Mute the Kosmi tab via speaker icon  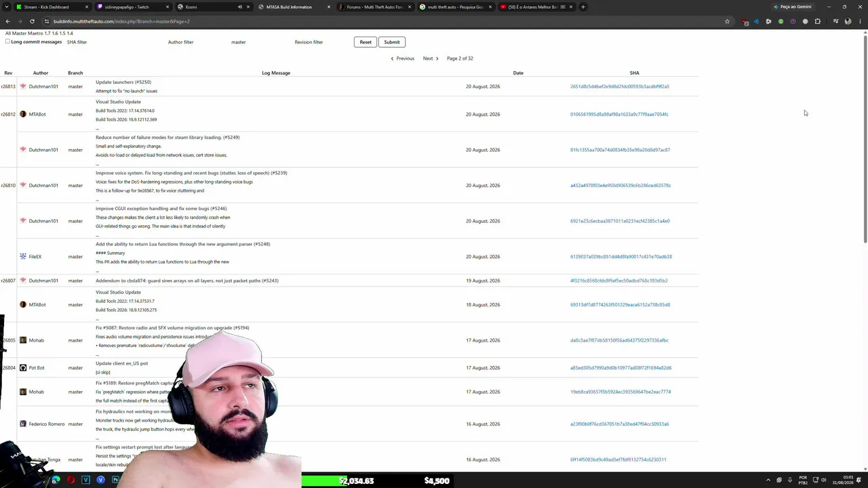[x=239, y=7]
